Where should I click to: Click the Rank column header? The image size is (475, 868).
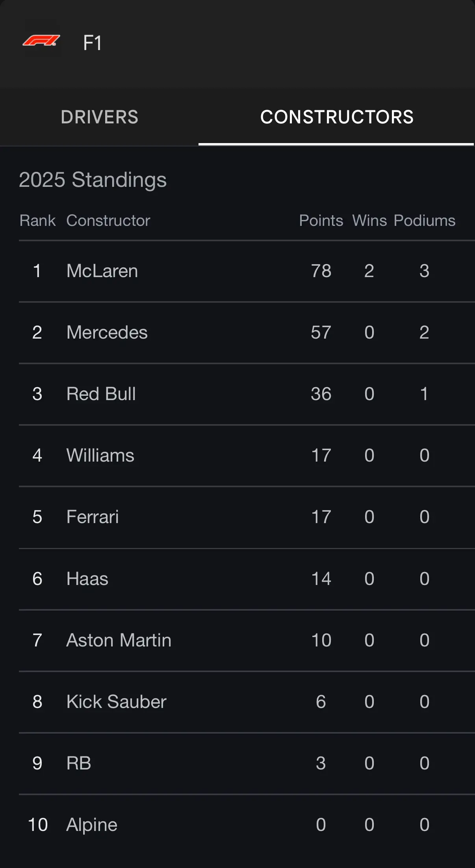coord(37,221)
